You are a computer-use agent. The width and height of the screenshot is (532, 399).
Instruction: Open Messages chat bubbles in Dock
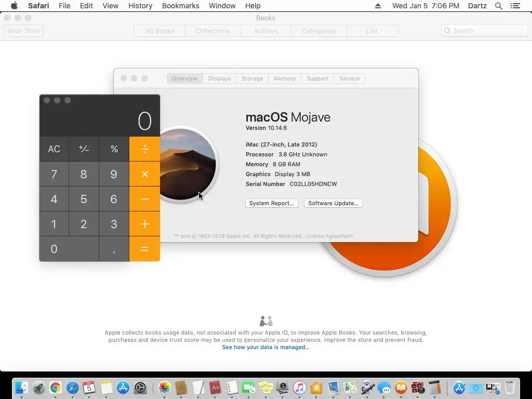click(384, 388)
